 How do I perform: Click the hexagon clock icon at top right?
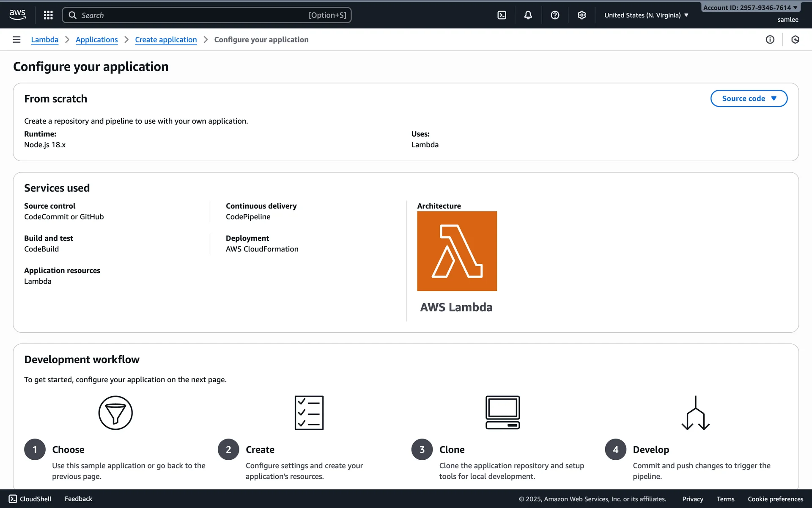[x=795, y=39]
